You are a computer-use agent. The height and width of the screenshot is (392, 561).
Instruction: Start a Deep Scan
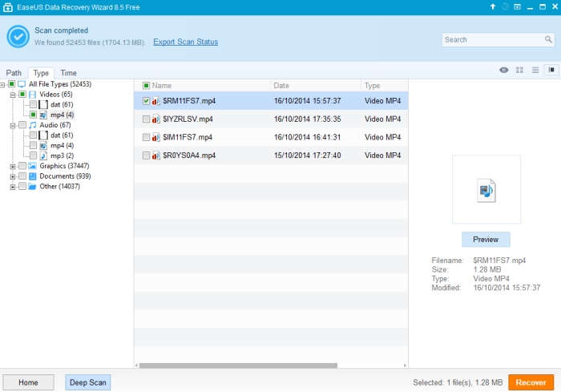pyautogui.click(x=88, y=382)
